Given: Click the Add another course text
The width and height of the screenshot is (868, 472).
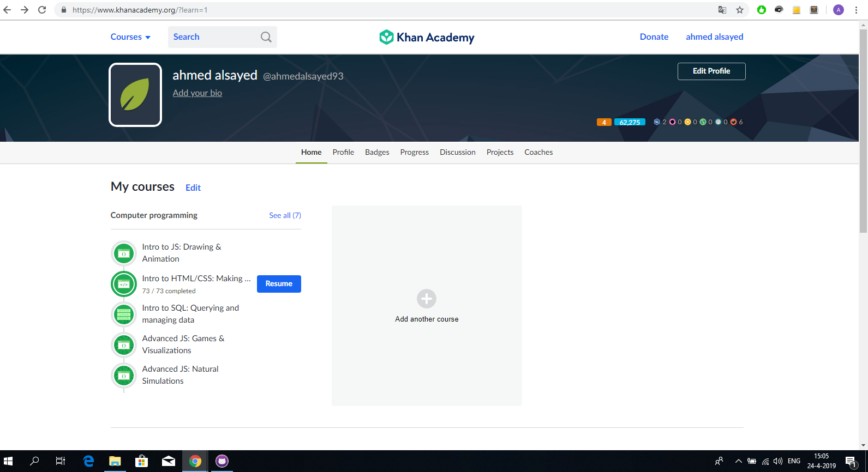Looking at the screenshot, I should (427, 319).
